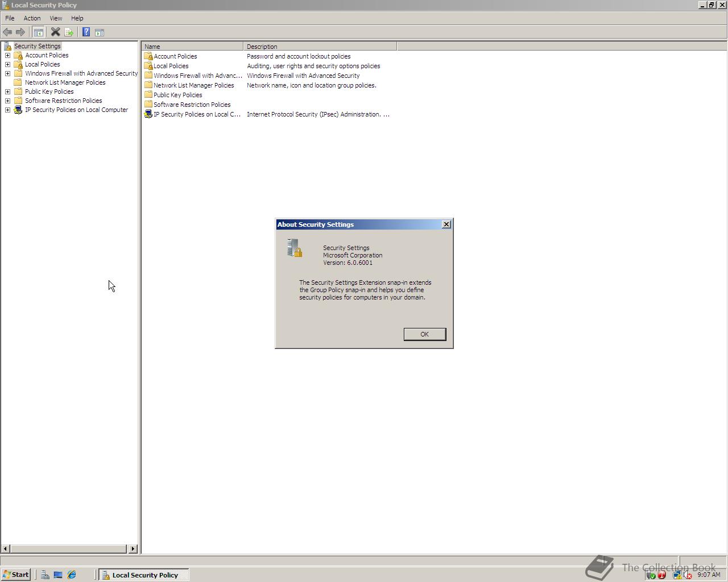This screenshot has width=728, height=582.
Task: Click Windows Firewall folder icon in list pane
Action: 148,76
